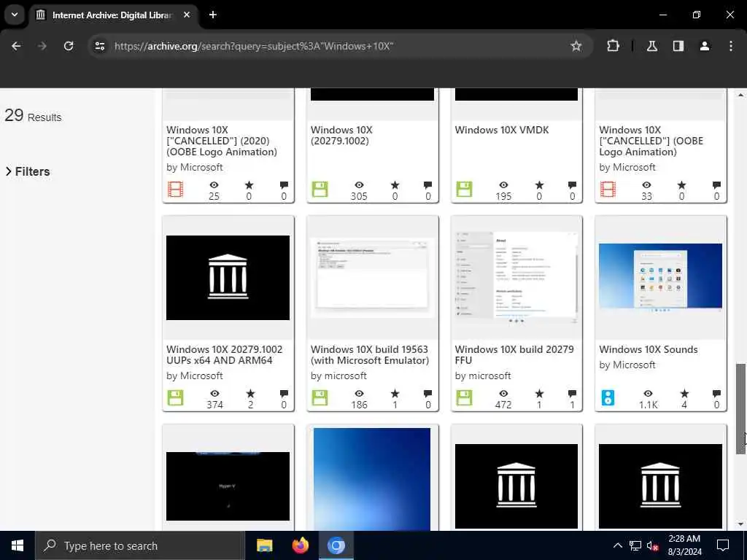Open muted volume tray icon

point(653,545)
